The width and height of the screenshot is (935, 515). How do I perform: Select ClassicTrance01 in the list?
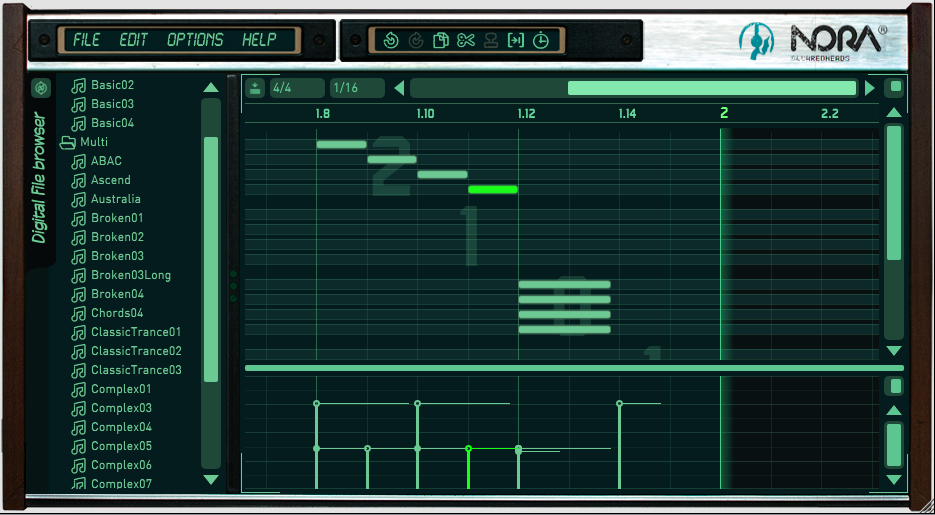(136, 332)
